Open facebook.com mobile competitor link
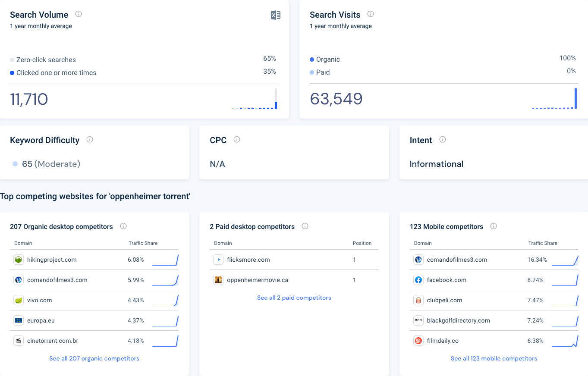Image resolution: width=588 pixels, height=376 pixels. (447, 280)
